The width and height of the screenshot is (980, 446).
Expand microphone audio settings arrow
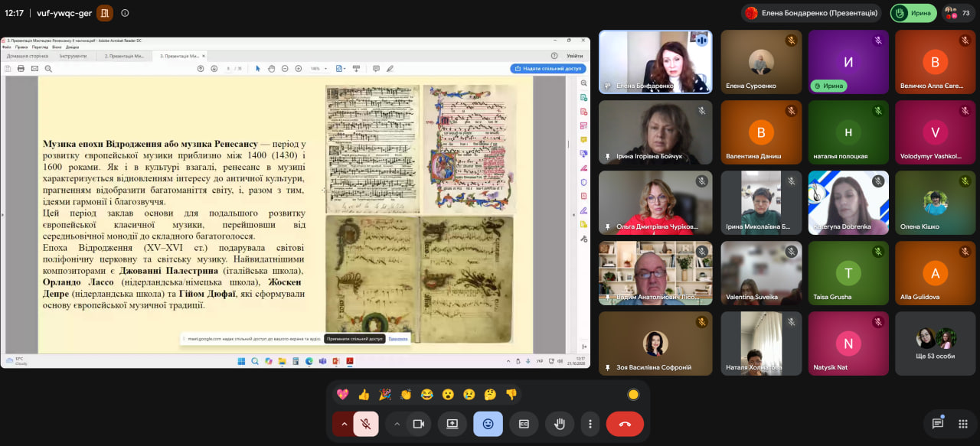[x=344, y=424]
